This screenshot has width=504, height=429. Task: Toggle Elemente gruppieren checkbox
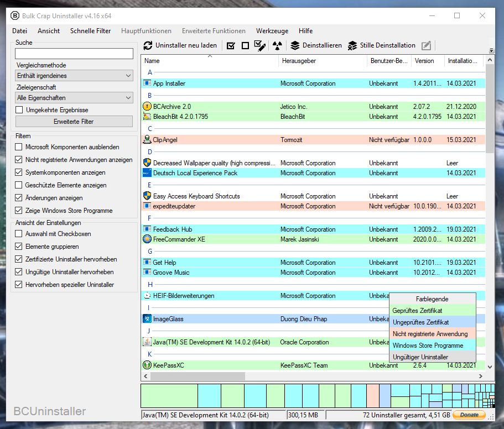(19, 247)
